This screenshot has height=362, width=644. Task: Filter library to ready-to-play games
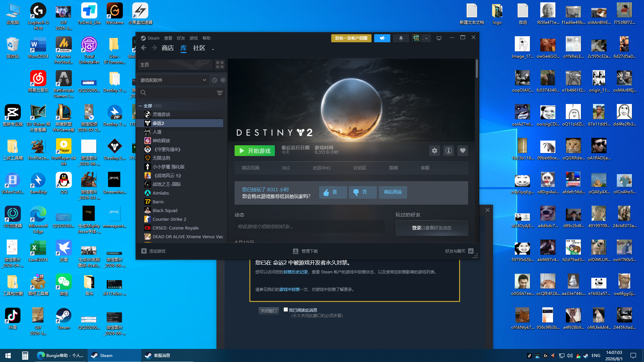point(223,80)
